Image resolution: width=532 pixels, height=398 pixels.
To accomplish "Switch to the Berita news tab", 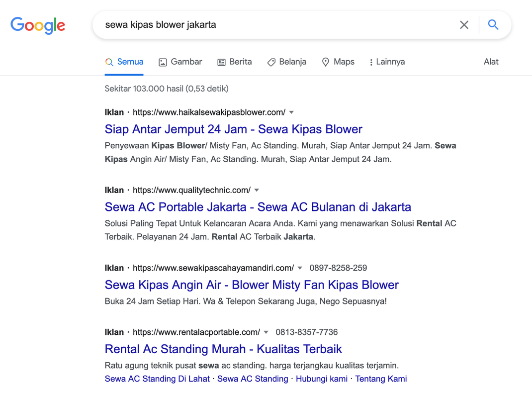I will click(235, 62).
